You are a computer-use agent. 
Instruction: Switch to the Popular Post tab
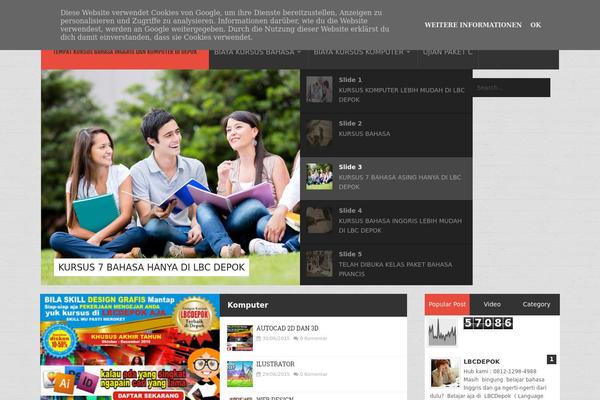pos(447,305)
